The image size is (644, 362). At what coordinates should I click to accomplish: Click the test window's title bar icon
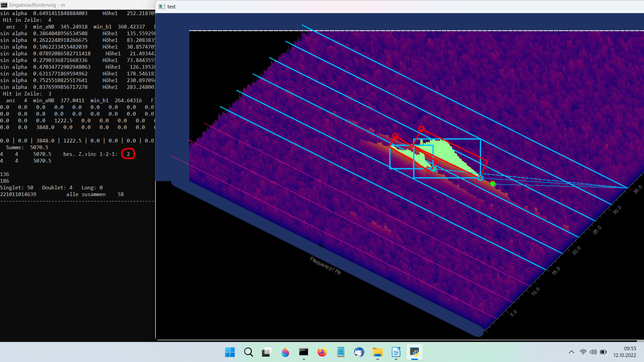point(162,7)
